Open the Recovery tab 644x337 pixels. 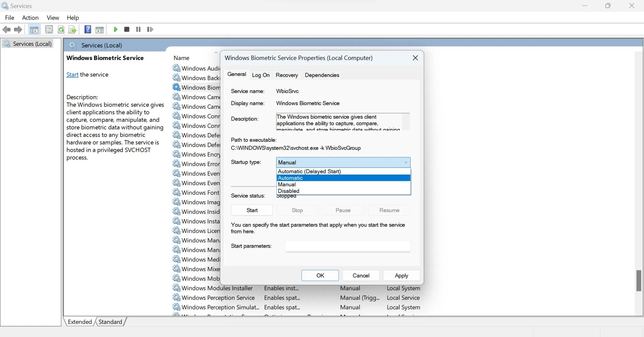pyautogui.click(x=287, y=75)
